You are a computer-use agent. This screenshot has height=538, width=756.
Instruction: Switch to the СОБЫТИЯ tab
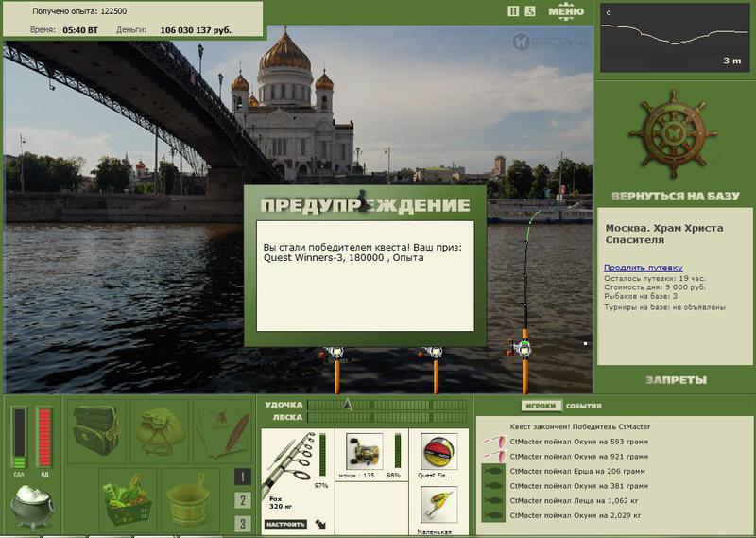[x=583, y=406]
